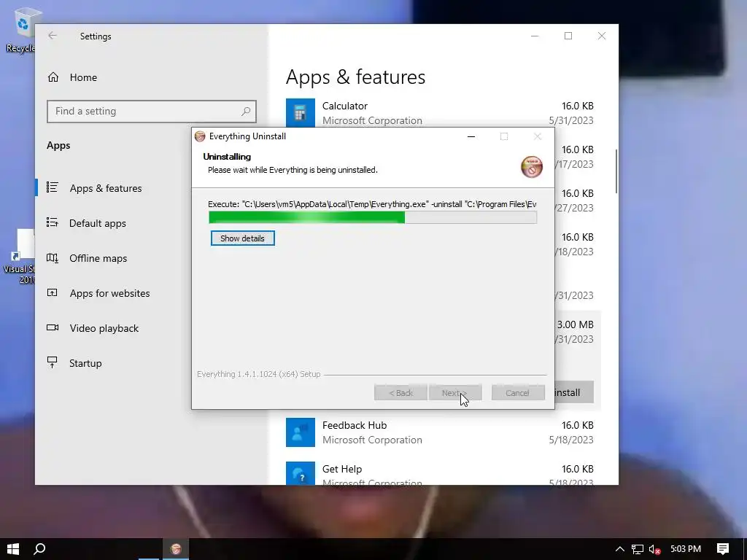Open Apps & features section
The image size is (747, 560).
105,188
